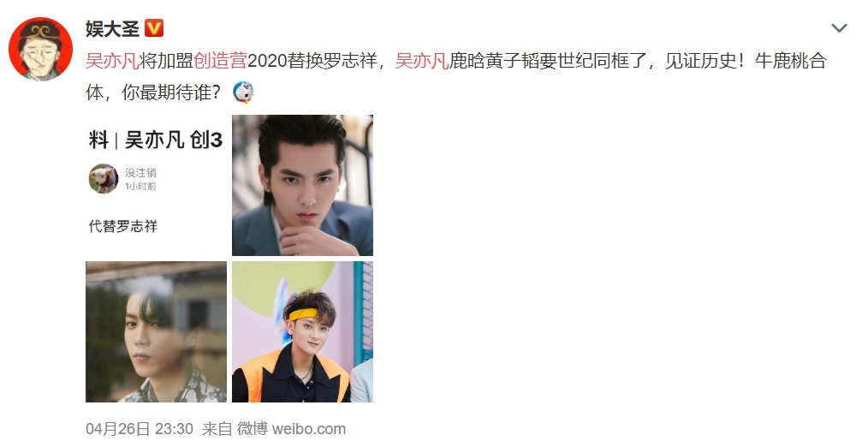Follow the 微博 weibo.com source link
This screenshot has height=447, width=868.
click(x=291, y=429)
